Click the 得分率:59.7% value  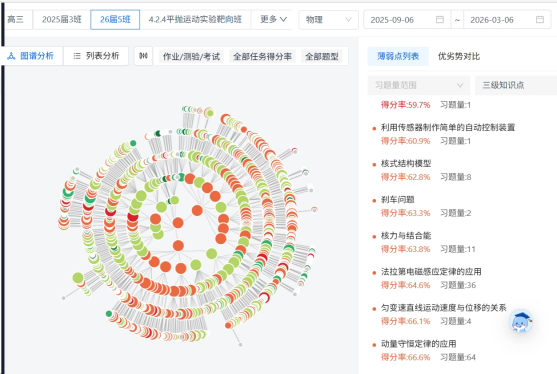(x=405, y=105)
